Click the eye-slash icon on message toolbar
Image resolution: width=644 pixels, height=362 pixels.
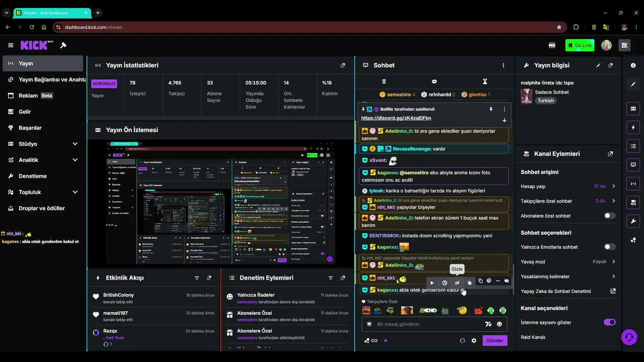tap(507, 281)
